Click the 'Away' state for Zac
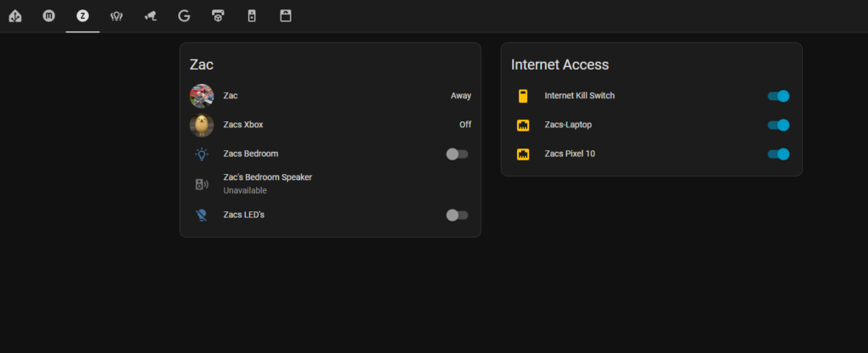This screenshot has height=353, width=868. (460, 96)
